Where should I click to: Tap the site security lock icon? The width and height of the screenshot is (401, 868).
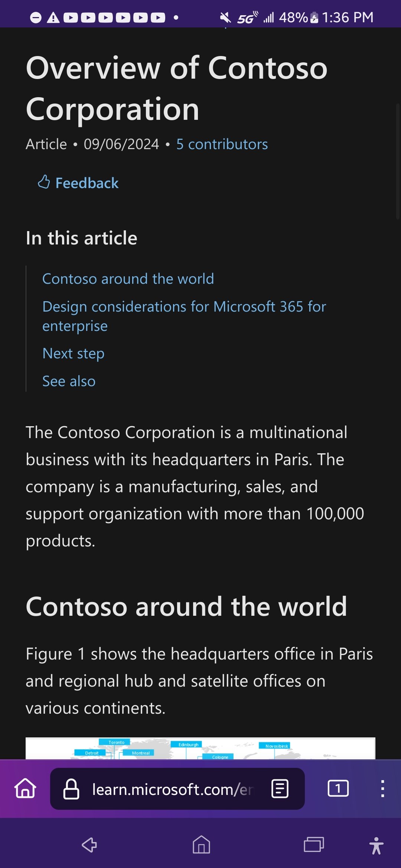tap(71, 789)
